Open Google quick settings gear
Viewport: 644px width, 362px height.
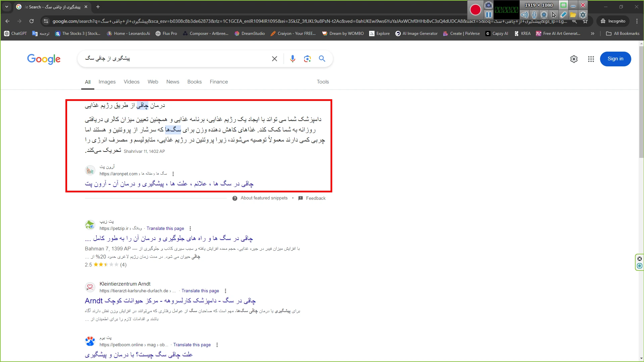point(574,59)
